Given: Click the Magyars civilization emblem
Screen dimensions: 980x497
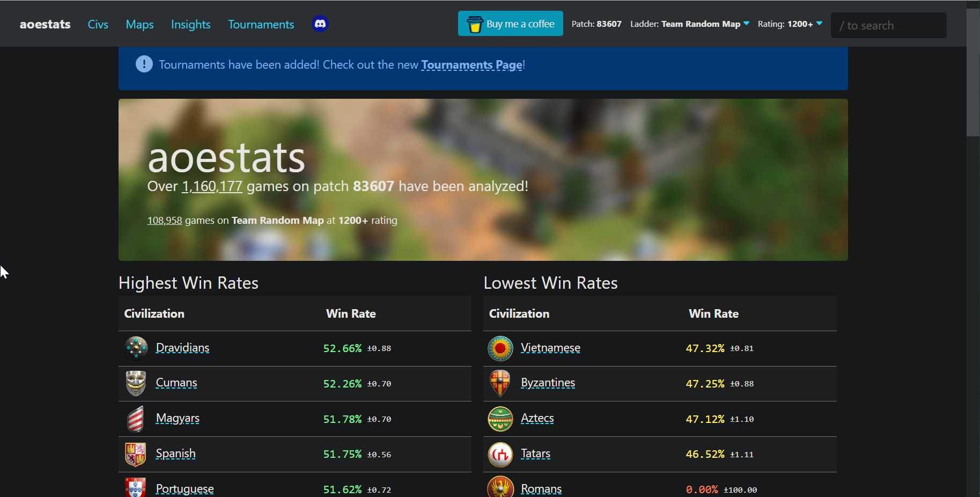Looking at the screenshot, I should coord(136,419).
